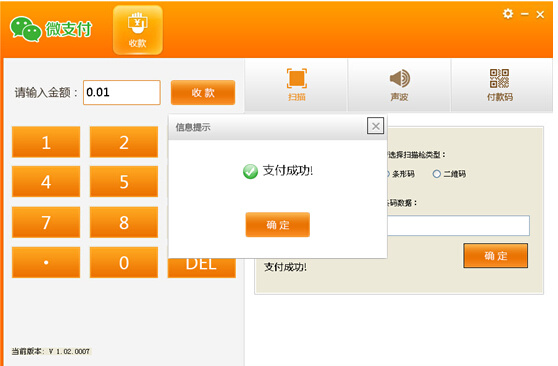Open settings via the gear icon
This screenshot has width=558, height=366.
508,14
